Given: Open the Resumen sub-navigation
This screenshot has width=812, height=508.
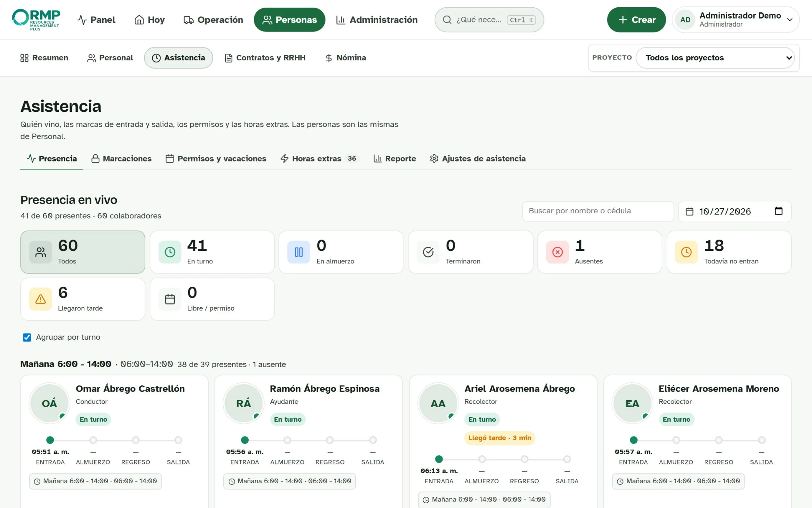Looking at the screenshot, I should [x=44, y=58].
